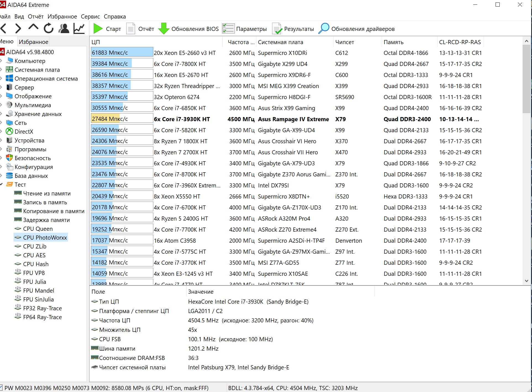Click the user profile toolbar icon
Viewport: 532px width, 392px height.
(x=64, y=28)
